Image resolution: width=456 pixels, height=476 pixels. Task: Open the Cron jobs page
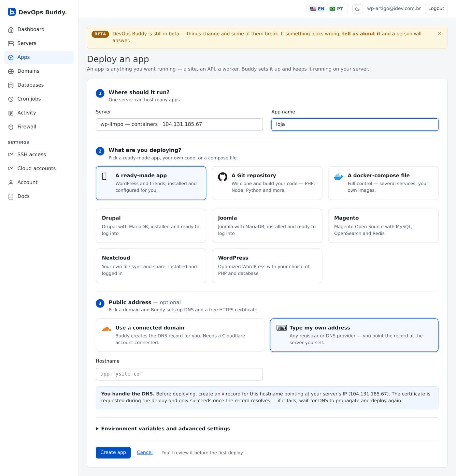point(39,99)
